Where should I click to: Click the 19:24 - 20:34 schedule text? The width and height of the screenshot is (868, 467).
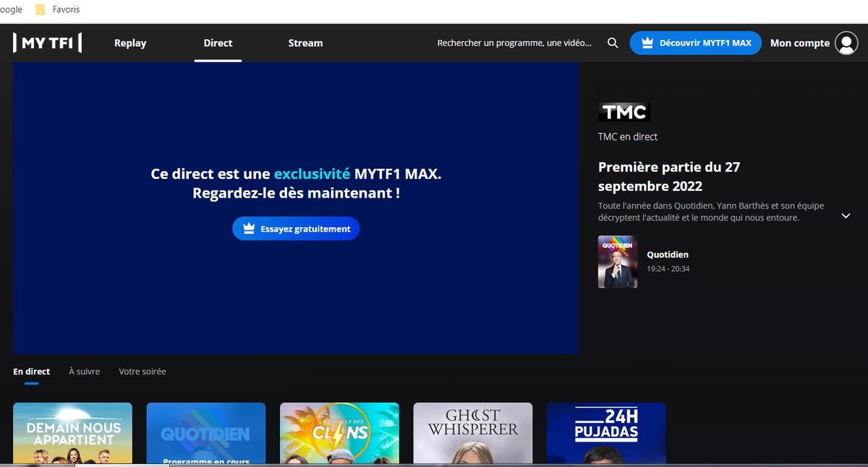point(668,269)
